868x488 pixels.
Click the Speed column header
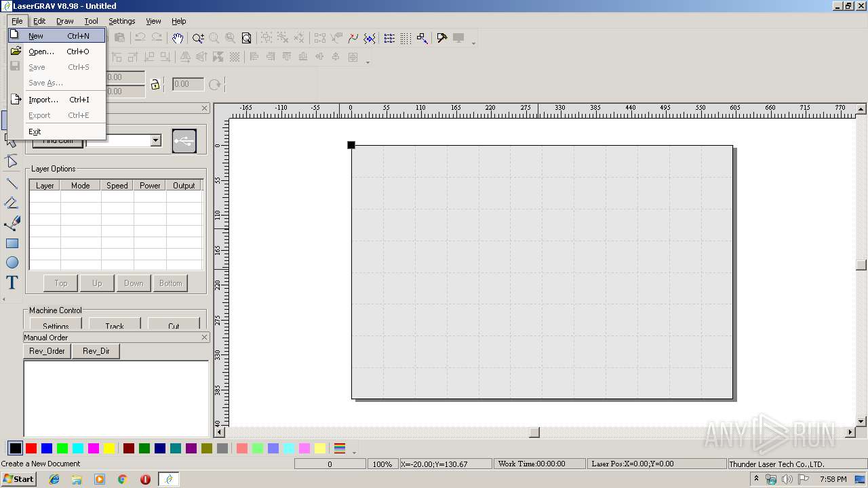coord(117,185)
